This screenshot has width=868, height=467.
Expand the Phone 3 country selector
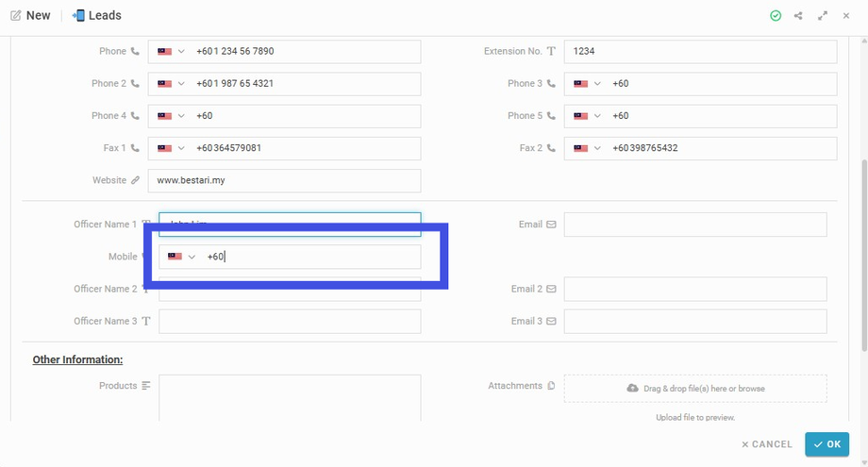[x=587, y=84]
